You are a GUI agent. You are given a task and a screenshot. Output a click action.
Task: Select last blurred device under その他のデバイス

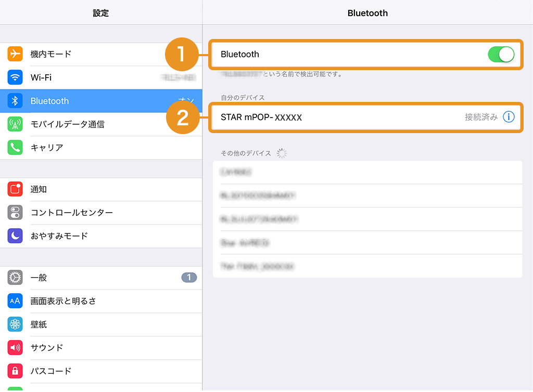coord(367,266)
